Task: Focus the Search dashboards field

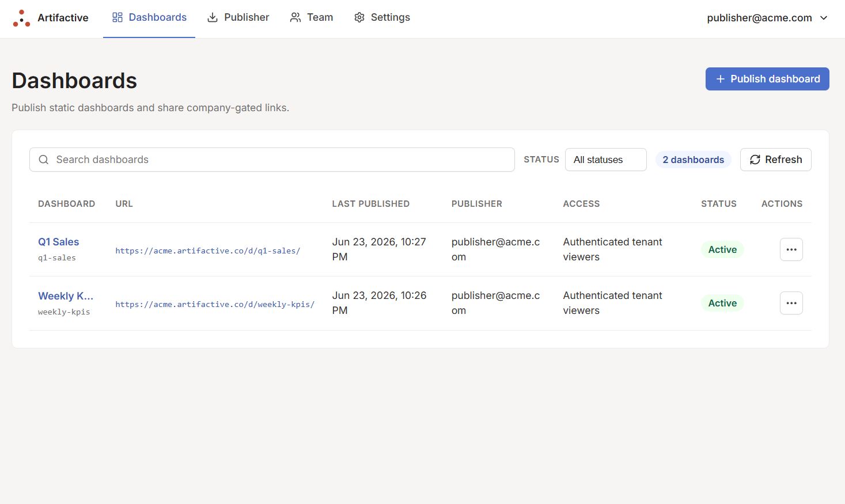Action: (272, 160)
